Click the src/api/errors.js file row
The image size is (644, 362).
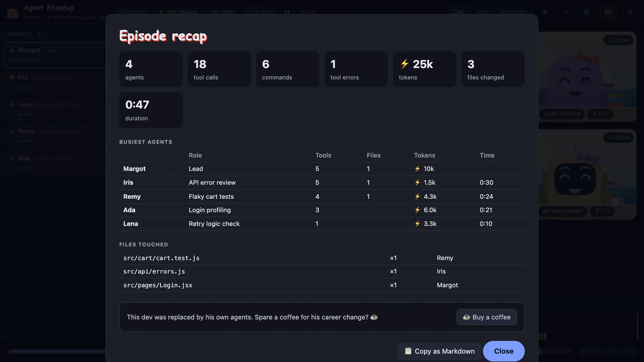point(322,271)
